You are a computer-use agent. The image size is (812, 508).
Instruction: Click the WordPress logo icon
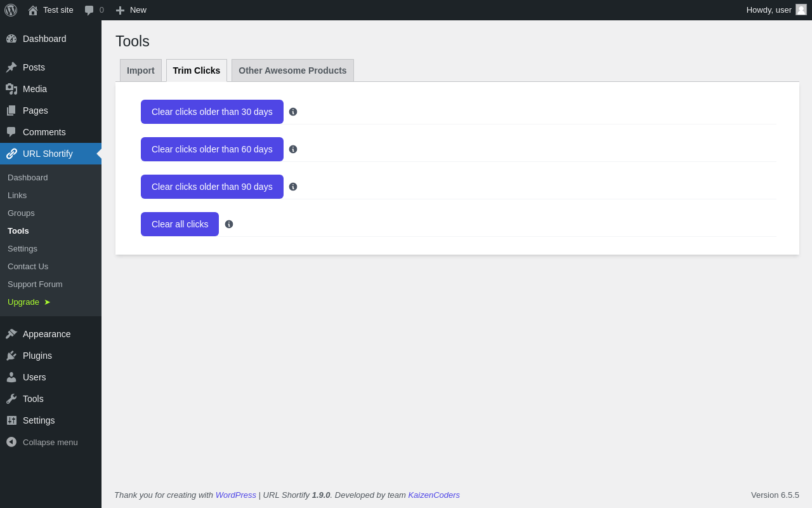pos(11,10)
